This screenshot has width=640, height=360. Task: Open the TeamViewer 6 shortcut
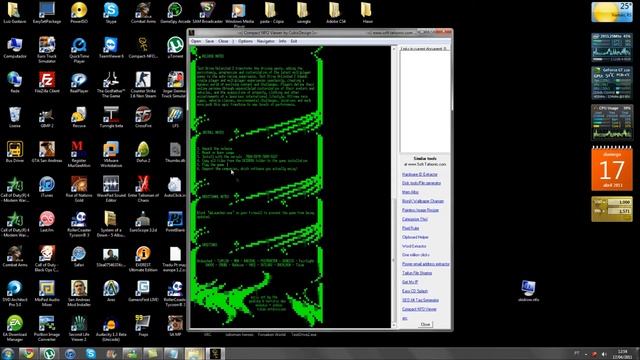click(x=111, y=48)
